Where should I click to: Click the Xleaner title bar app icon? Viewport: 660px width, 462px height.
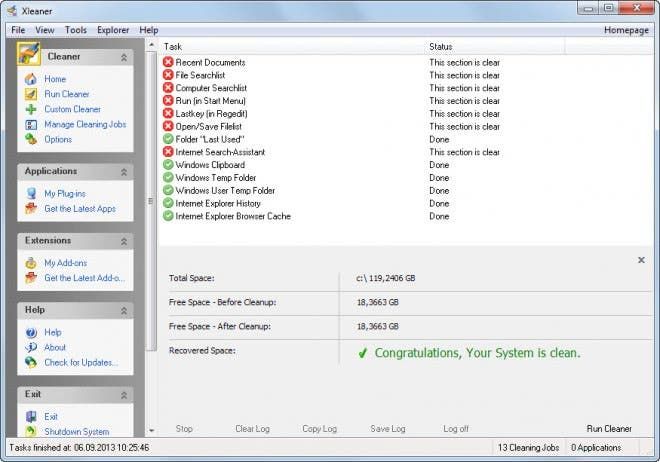(12, 11)
